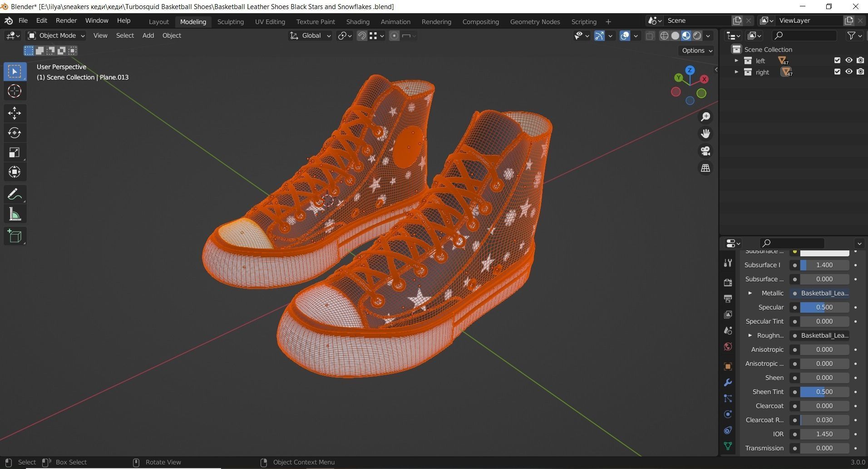The width and height of the screenshot is (868, 469).
Task: Click the Zoom view magnifier icon
Action: 705,117
